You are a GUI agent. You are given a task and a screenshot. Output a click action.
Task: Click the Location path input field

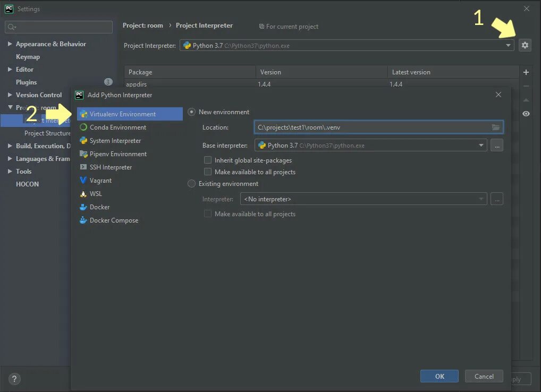pyautogui.click(x=379, y=127)
